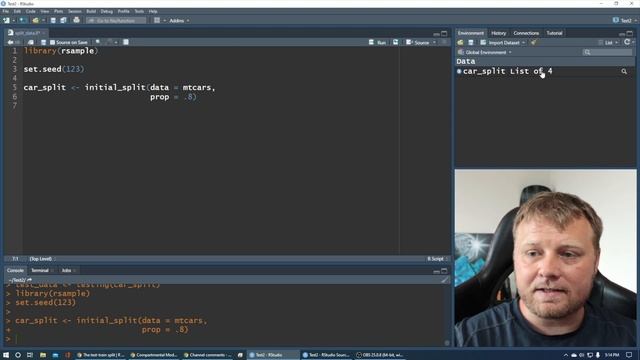This screenshot has height=360, width=640.
Task: Click the taskbar clock showing 3:14 PM
Action: (612, 355)
